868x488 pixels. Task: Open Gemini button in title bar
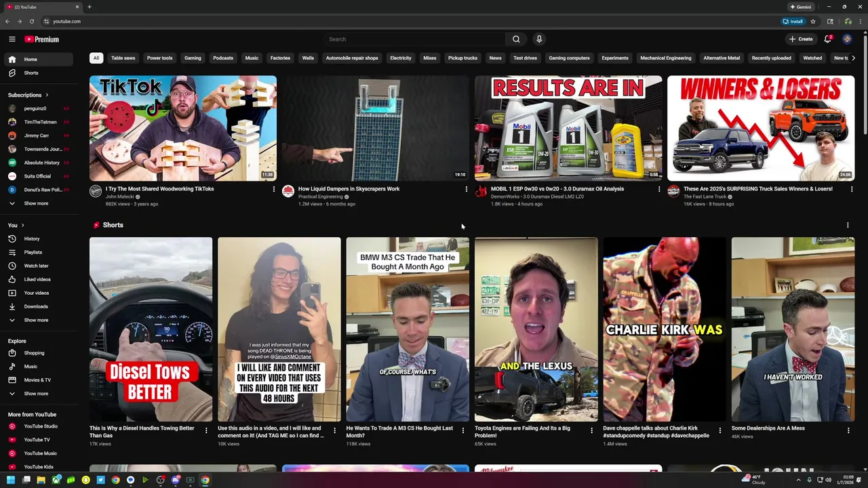pos(801,7)
